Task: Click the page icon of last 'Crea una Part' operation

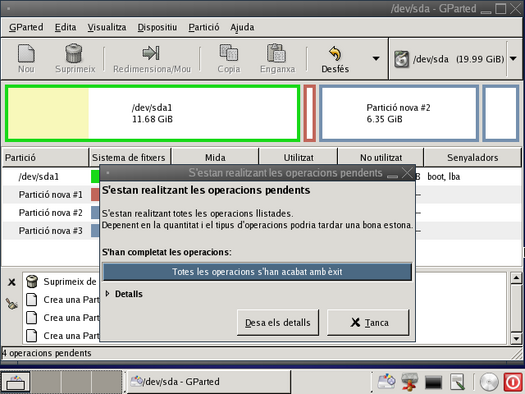Action: 31,335
